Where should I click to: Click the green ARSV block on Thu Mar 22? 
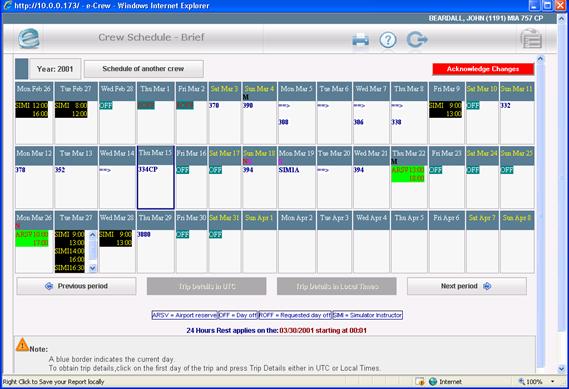click(408, 174)
